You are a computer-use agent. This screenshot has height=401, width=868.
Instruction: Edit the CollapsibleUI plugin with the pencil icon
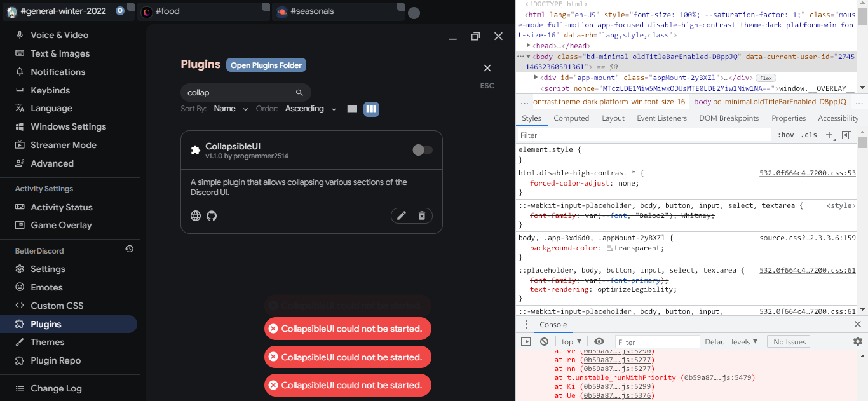(x=401, y=215)
